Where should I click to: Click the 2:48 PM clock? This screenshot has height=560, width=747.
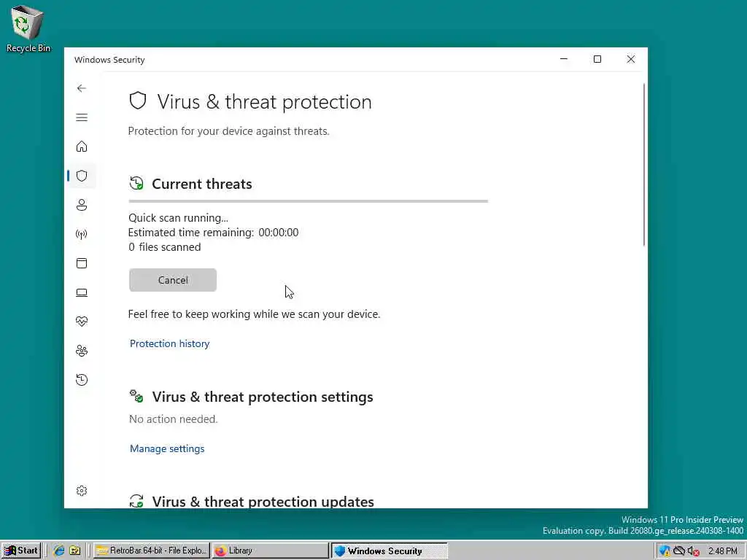click(723, 551)
